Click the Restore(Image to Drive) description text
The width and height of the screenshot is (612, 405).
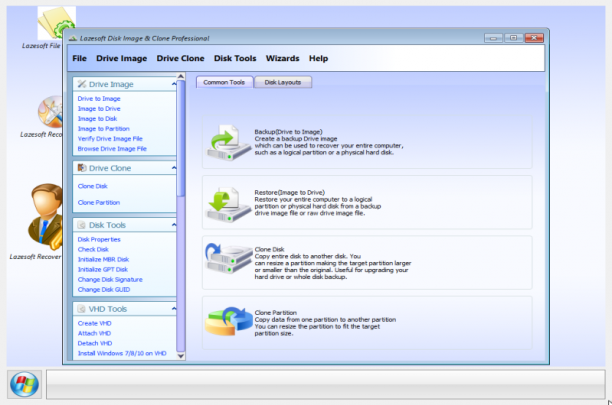[318, 202]
